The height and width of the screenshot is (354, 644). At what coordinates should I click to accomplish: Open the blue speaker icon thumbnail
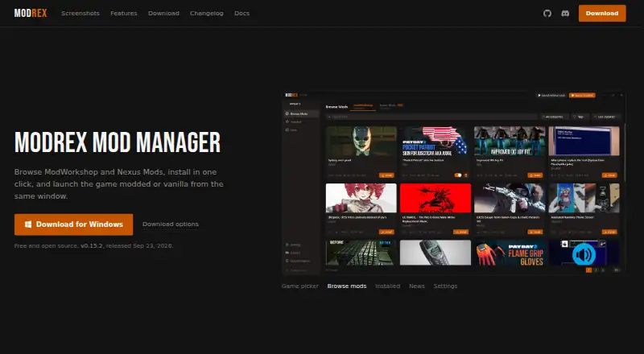584,253
